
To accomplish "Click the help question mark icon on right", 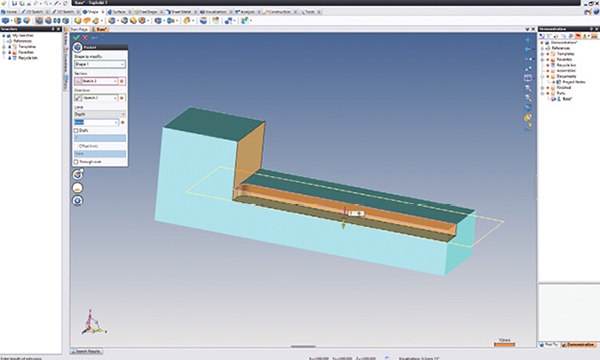I will pyautogui.click(x=529, y=126).
